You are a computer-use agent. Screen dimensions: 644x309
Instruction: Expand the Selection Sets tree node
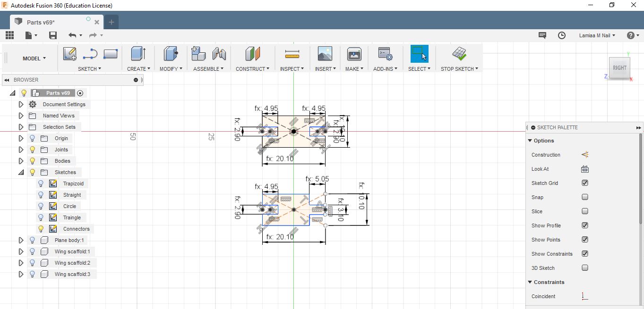pyautogui.click(x=21, y=127)
